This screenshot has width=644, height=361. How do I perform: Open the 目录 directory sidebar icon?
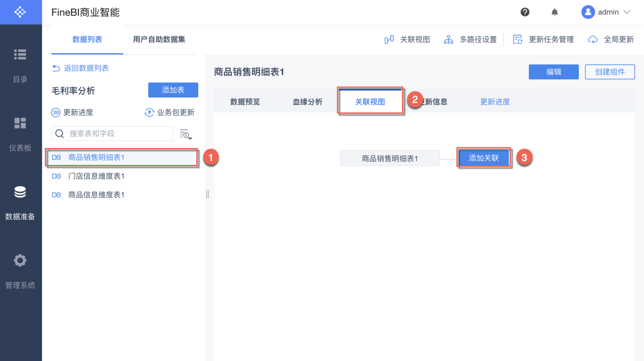tap(20, 55)
